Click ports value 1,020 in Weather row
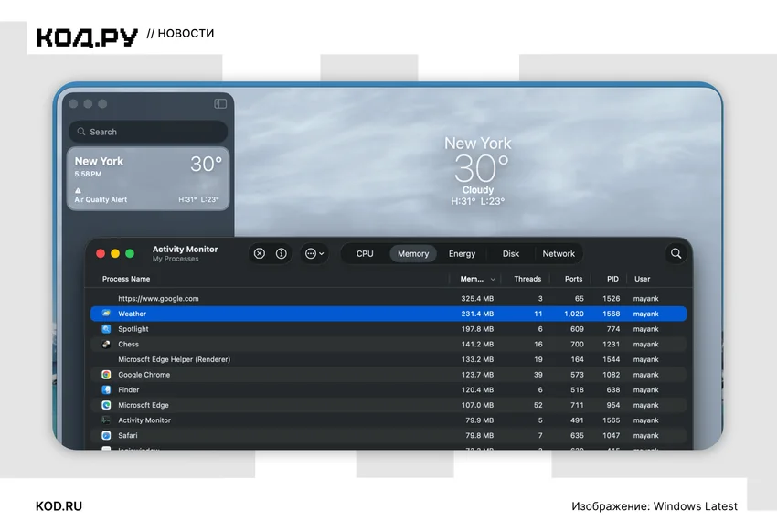 click(x=574, y=314)
